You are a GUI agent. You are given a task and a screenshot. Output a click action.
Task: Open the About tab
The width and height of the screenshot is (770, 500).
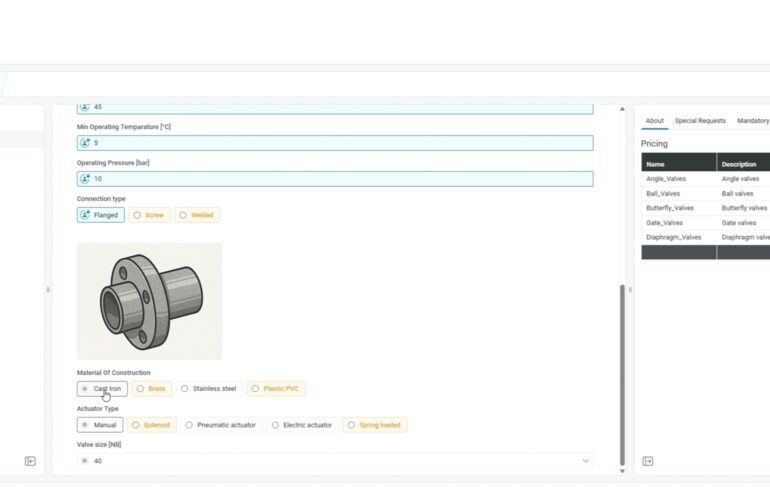654,121
